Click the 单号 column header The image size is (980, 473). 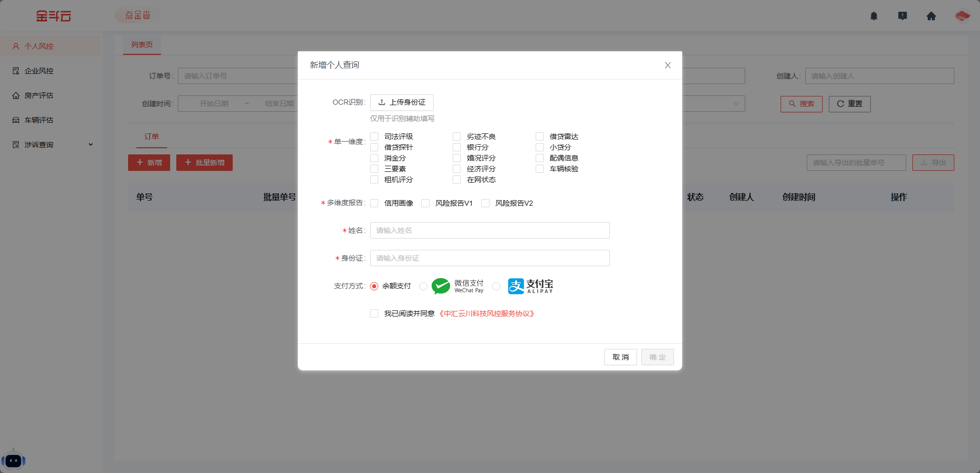145,198
